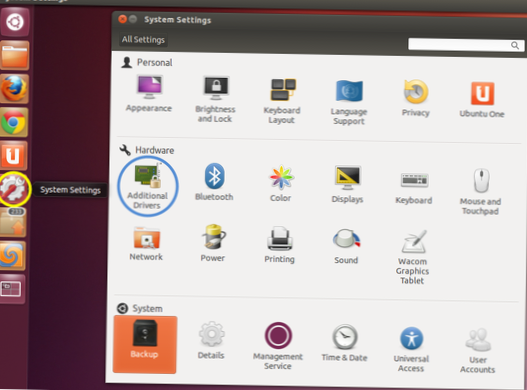Open Additional Drivers
Image resolution: width=527 pixels, height=390 pixels.
[x=148, y=187]
